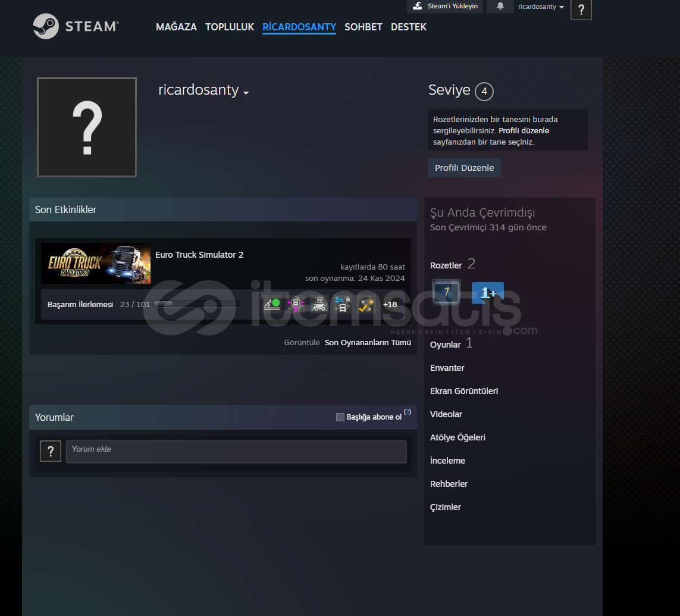Open the DESTEK page

(409, 27)
